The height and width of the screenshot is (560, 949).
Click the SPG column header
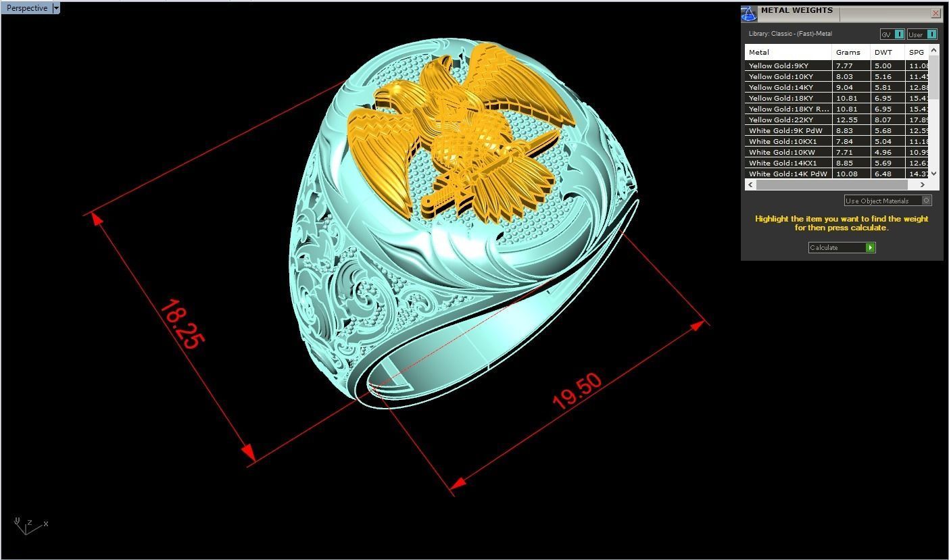point(917,52)
